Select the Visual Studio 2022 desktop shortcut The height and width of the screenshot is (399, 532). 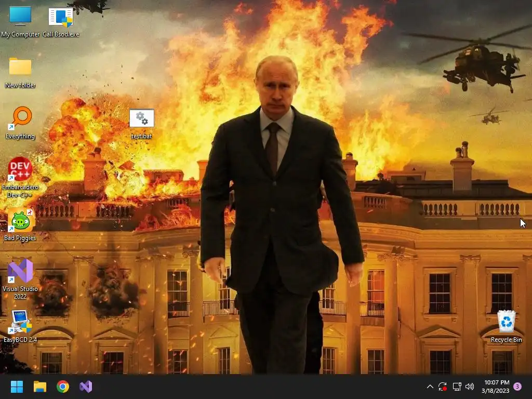click(x=20, y=279)
